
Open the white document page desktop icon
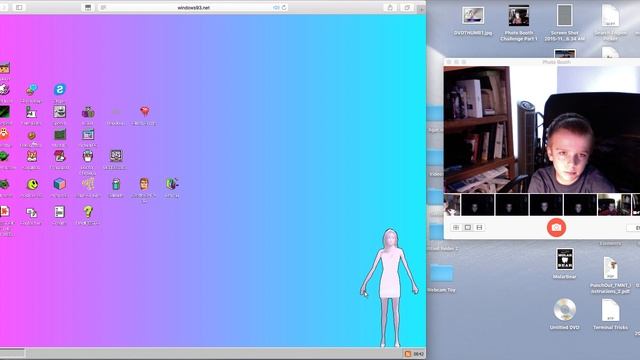[x=60, y=211]
